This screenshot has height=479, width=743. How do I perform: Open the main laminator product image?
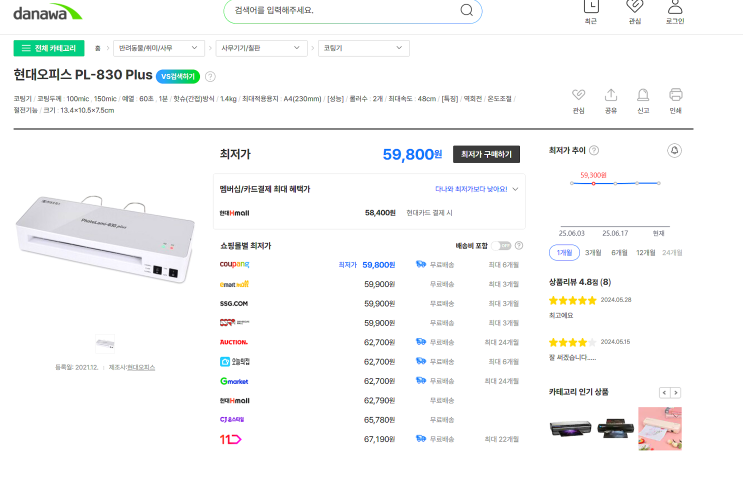click(x=105, y=238)
